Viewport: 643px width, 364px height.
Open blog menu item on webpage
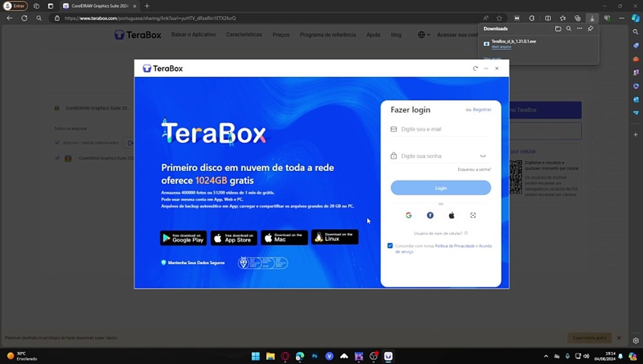396,35
